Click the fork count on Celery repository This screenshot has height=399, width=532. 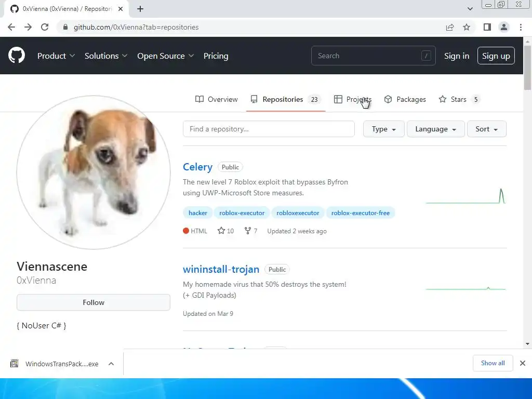(x=251, y=231)
